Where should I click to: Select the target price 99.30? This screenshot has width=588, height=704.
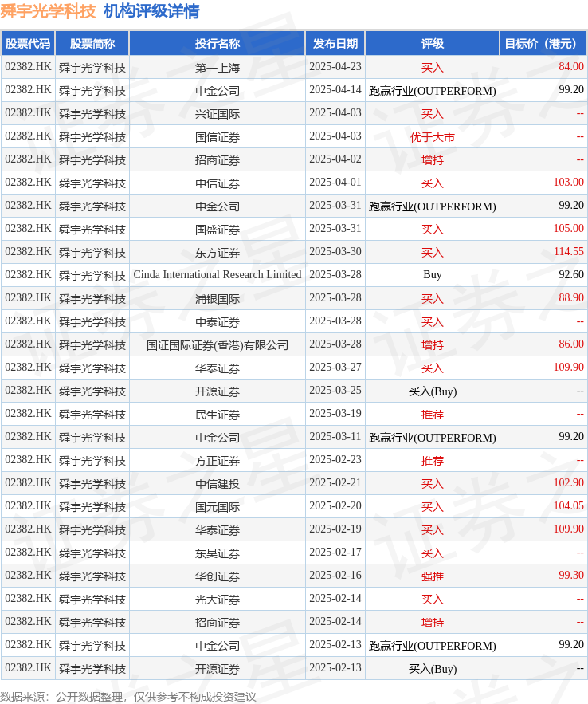[571, 575]
